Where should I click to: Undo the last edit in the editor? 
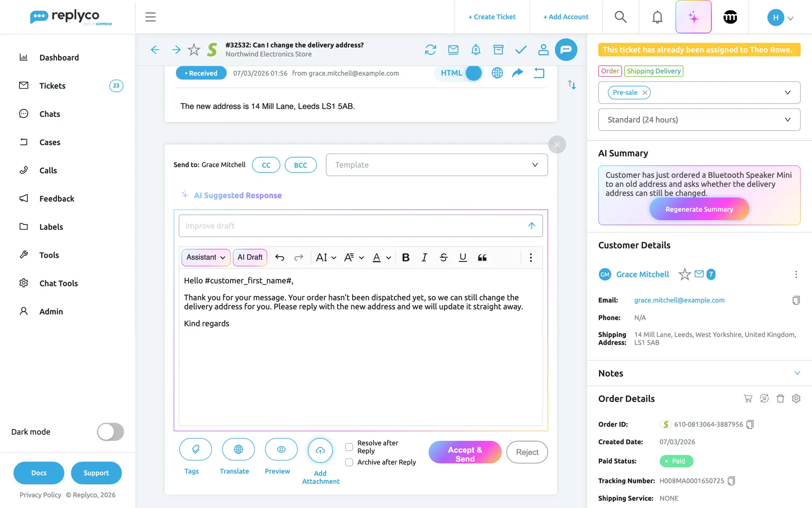click(280, 257)
